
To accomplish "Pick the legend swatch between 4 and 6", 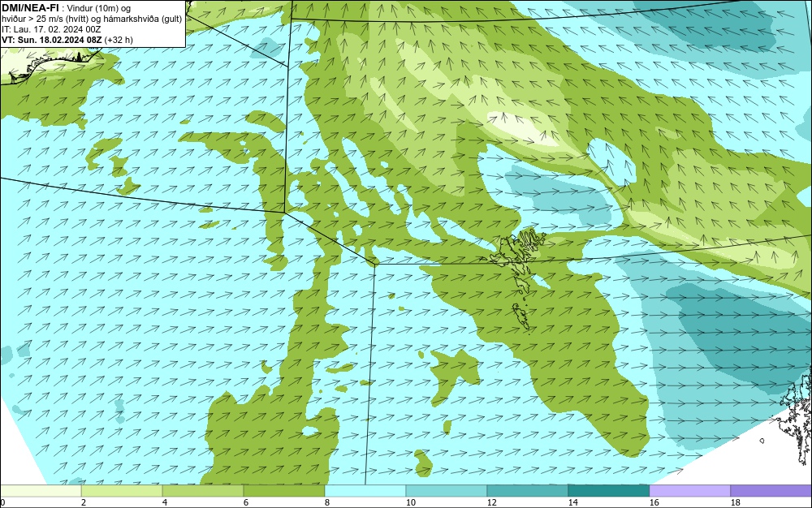I will [203, 490].
